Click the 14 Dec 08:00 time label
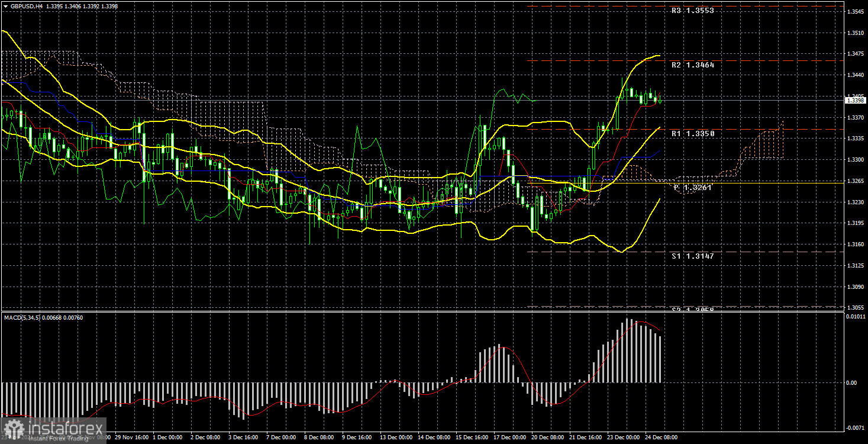 [435, 437]
